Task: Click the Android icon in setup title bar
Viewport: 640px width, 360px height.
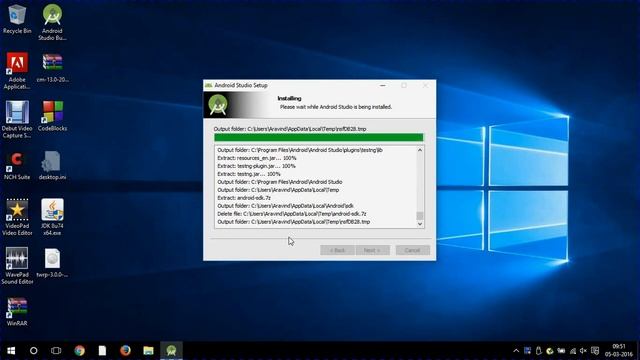Action: 209,85
